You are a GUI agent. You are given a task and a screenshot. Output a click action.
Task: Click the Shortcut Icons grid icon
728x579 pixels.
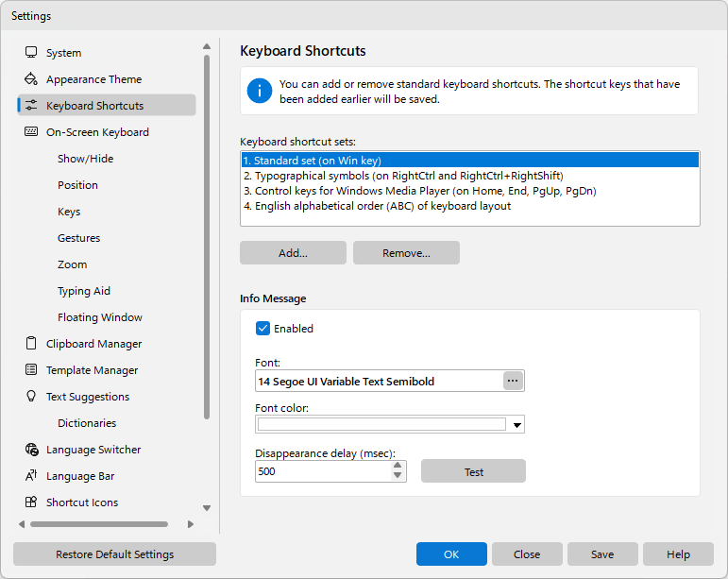pos(31,502)
